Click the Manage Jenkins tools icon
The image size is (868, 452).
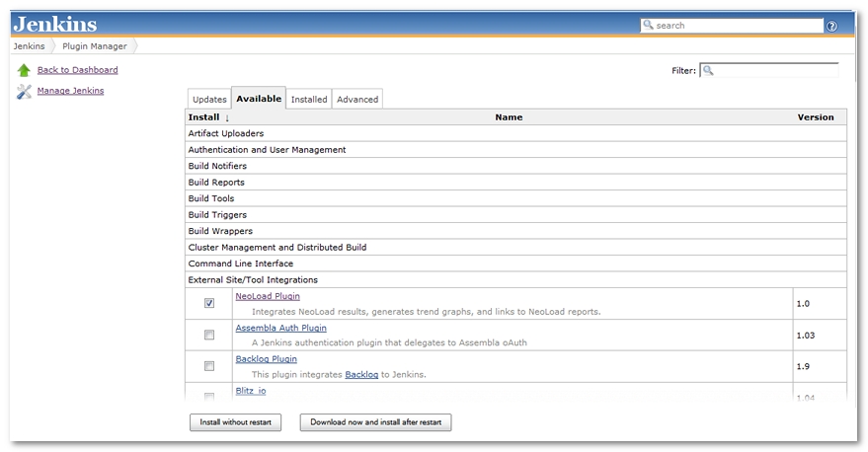(24, 91)
